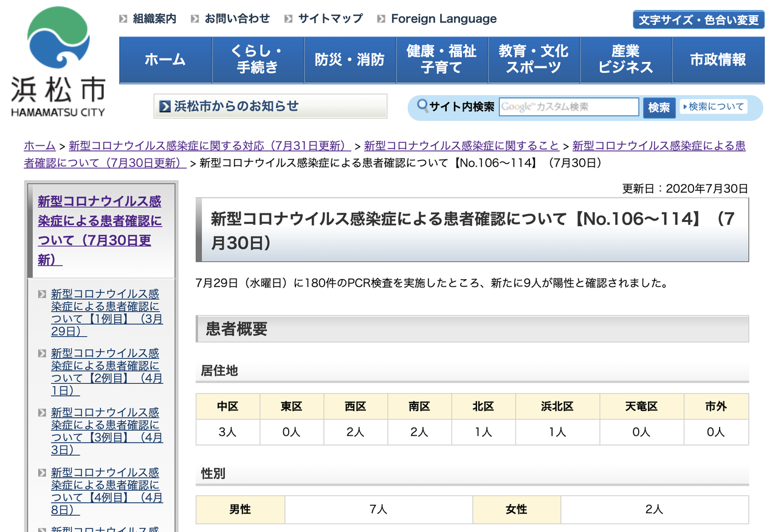
Task: Click the 文字サイズ・色合い変更 button
Action: [x=698, y=19]
